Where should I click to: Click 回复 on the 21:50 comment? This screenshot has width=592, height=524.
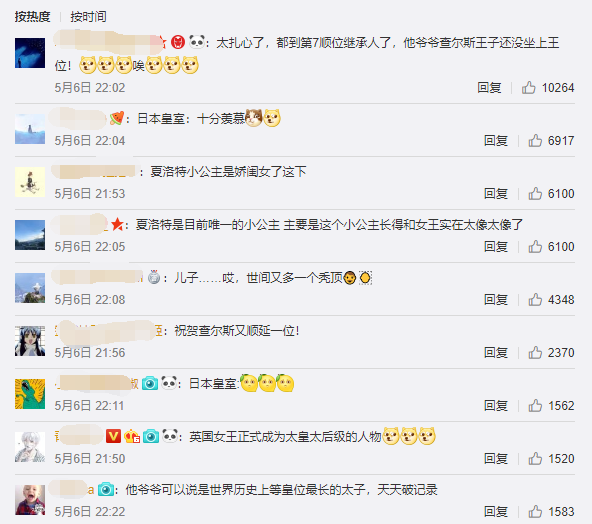click(x=496, y=459)
